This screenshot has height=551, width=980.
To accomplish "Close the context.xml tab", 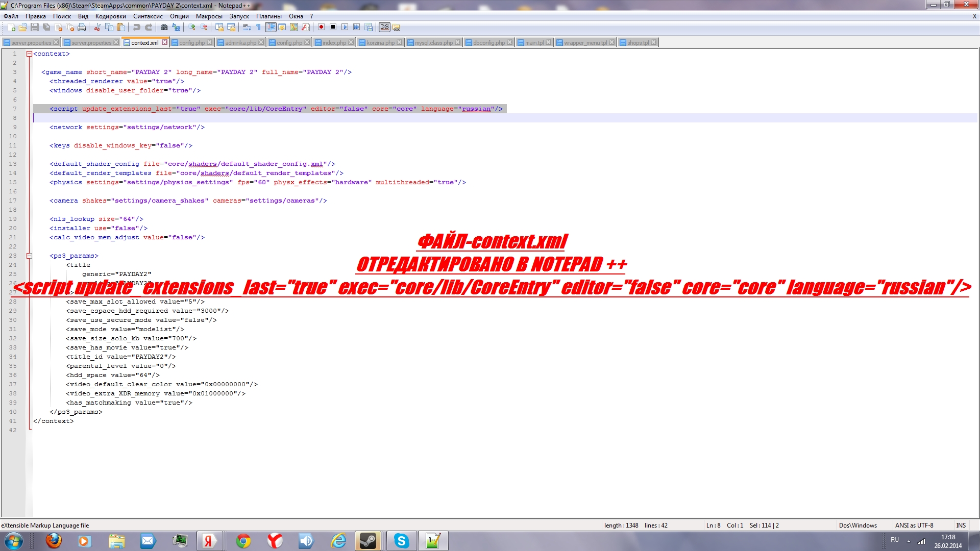I will tap(164, 42).
